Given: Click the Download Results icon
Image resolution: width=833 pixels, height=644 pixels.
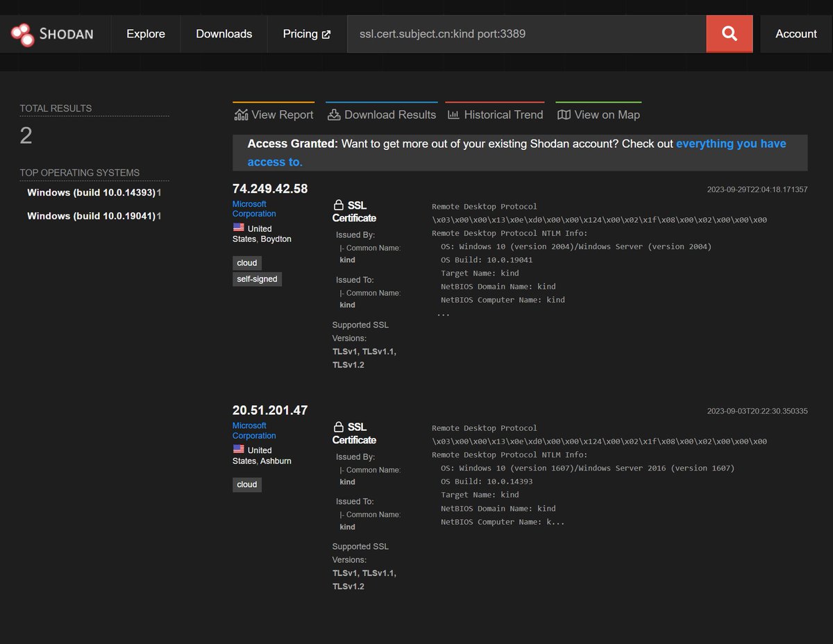Looking at the screenshot, I should 334,115.
